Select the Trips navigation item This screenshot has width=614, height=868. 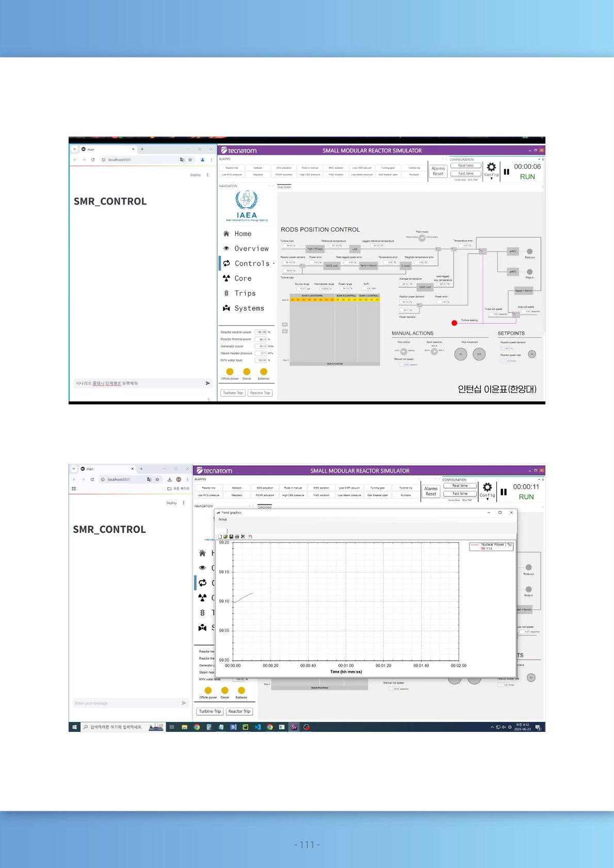(245, 293)
